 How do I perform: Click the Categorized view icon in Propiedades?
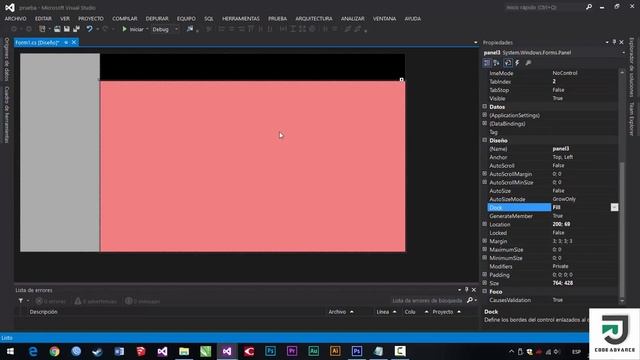(487, 63)
